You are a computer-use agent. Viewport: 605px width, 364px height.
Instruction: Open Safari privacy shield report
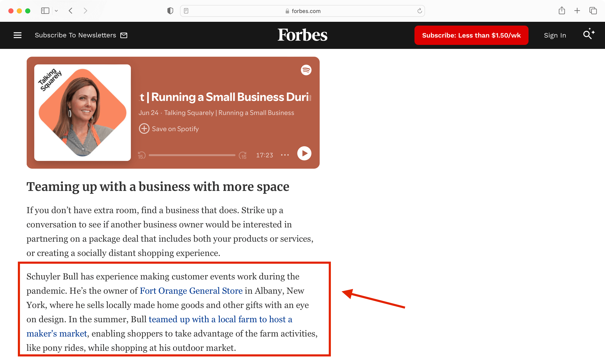coord(170,11)
